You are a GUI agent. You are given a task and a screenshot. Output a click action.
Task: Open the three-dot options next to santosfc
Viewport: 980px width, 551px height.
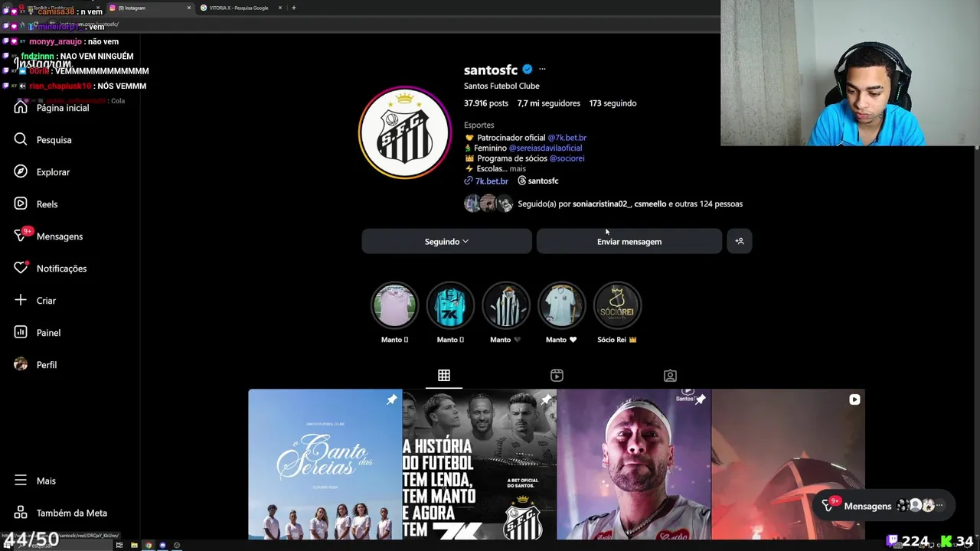542,70
